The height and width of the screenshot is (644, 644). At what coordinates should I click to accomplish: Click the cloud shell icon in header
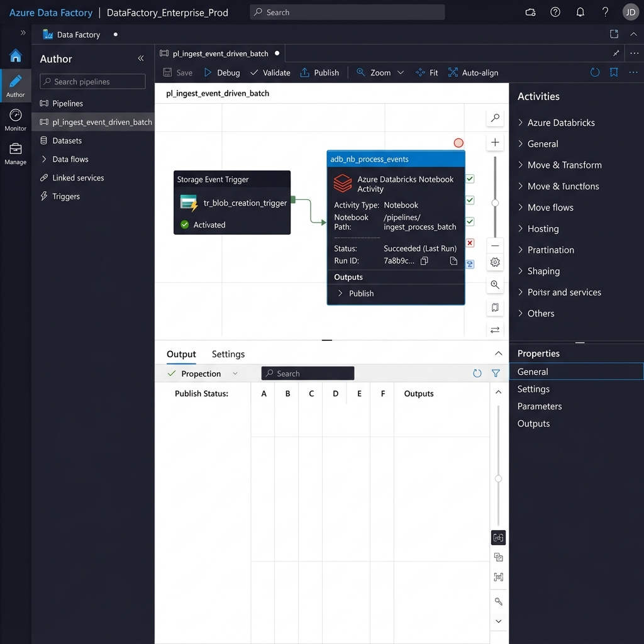[x=530, y=13]
